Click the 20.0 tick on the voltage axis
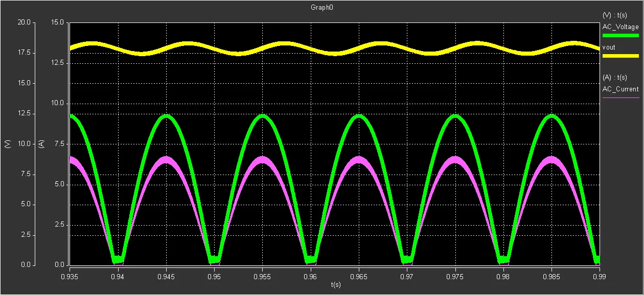This screenshot has height=295, width=644. [24, 22]
